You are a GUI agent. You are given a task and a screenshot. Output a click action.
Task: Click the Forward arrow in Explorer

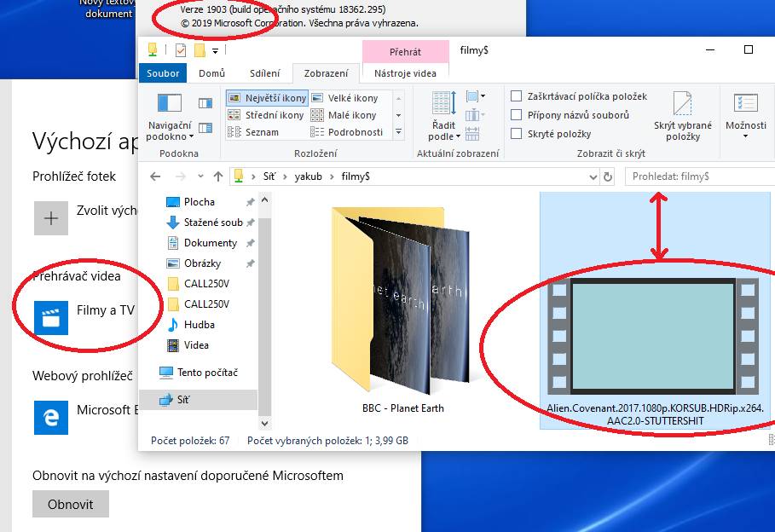click(181, 176)
